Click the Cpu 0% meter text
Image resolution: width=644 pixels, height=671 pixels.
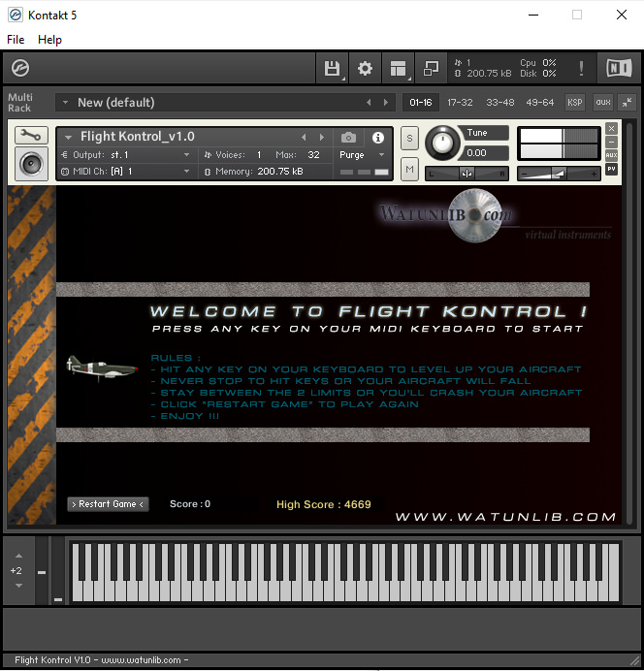[538, 62]
